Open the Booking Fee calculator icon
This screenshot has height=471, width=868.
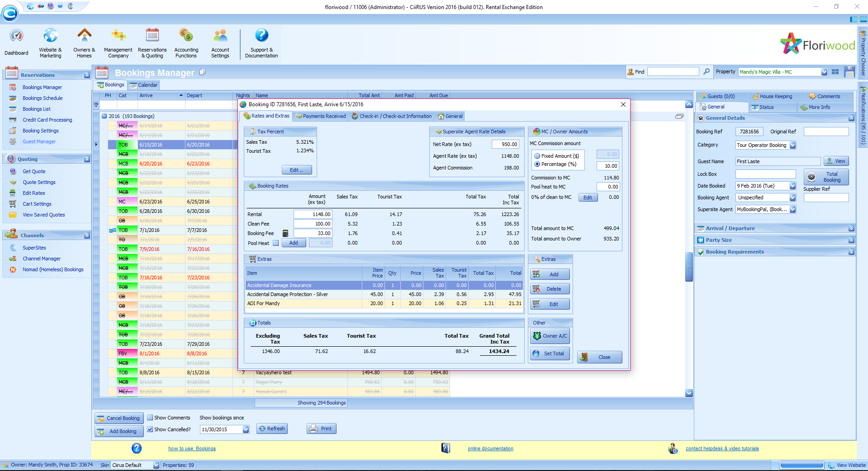point(285,233)
